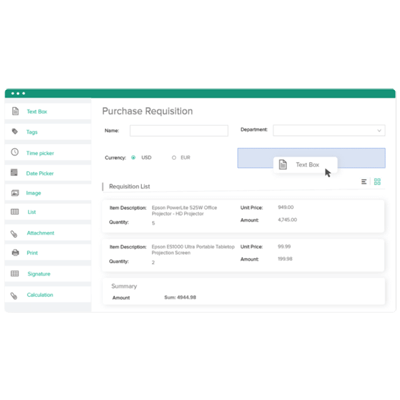
Task: Open the Department dropdown
Action: (329, 130)
